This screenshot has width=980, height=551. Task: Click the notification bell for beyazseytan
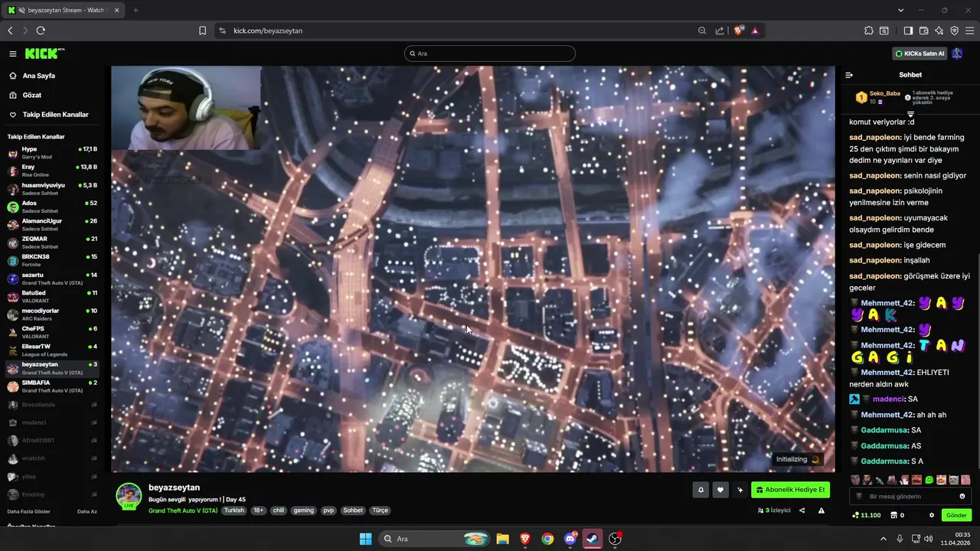[701, 490]
